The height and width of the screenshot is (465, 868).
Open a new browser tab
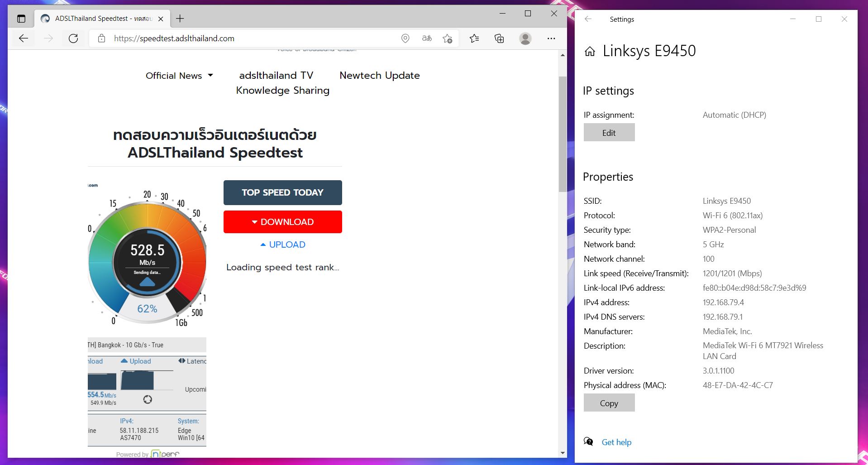[x=180, y=18]
